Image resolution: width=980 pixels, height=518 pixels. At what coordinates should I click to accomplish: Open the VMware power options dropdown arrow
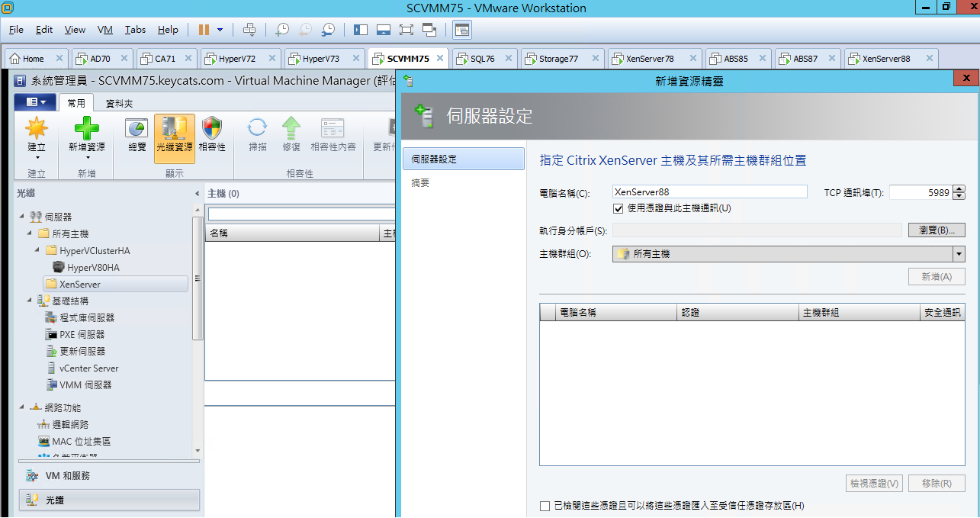point(220,30)
